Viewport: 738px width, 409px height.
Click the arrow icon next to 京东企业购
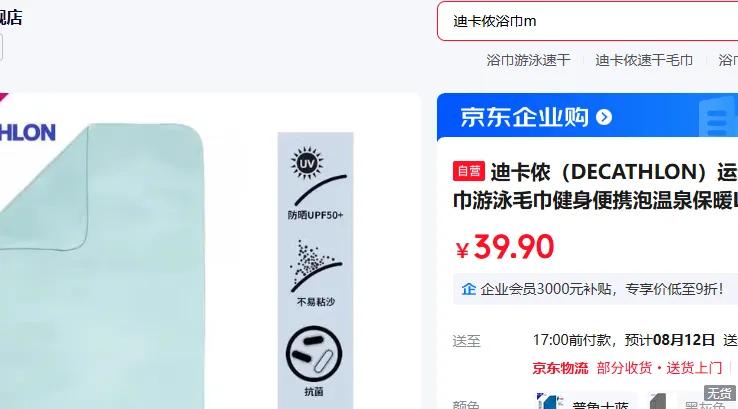point(604,117)
